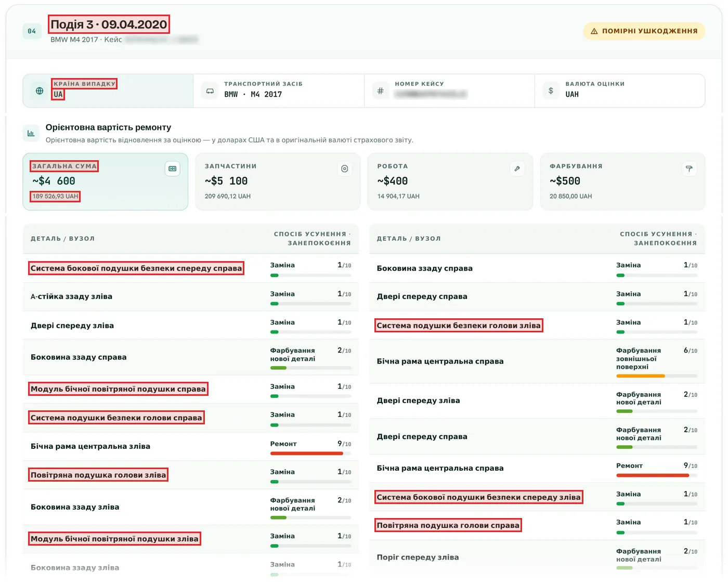
Task: Select row А-стійка ззаду зліва
Action: (x=191, y=297)
